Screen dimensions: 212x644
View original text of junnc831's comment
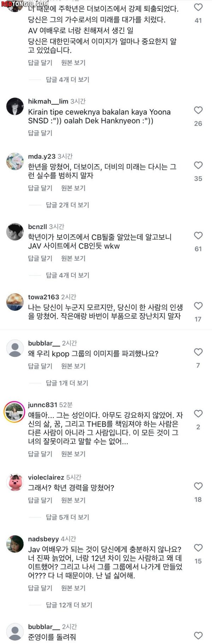click(73, 454)
